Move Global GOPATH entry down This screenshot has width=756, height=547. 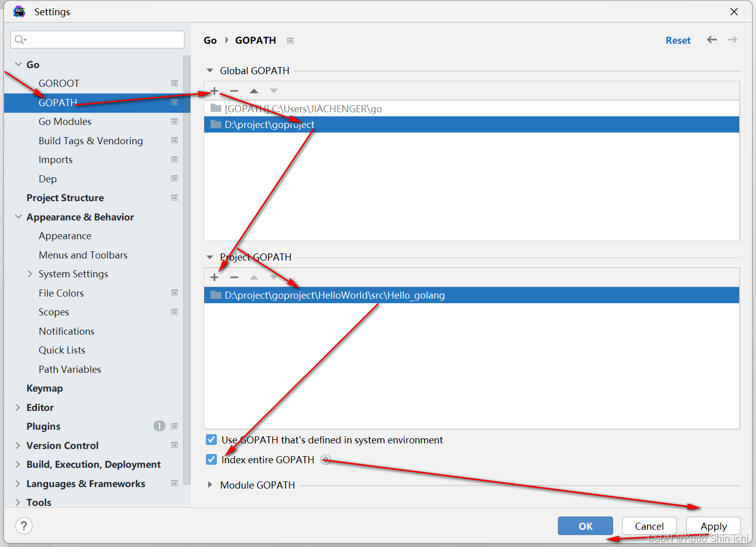pyautogui.click(x=274, y=91)
